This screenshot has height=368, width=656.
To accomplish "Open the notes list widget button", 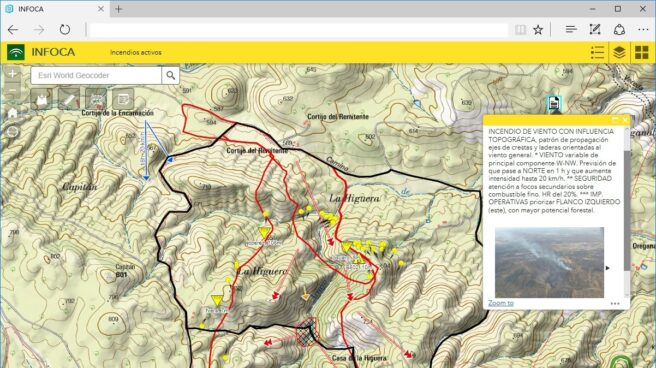I will [123, 99].
